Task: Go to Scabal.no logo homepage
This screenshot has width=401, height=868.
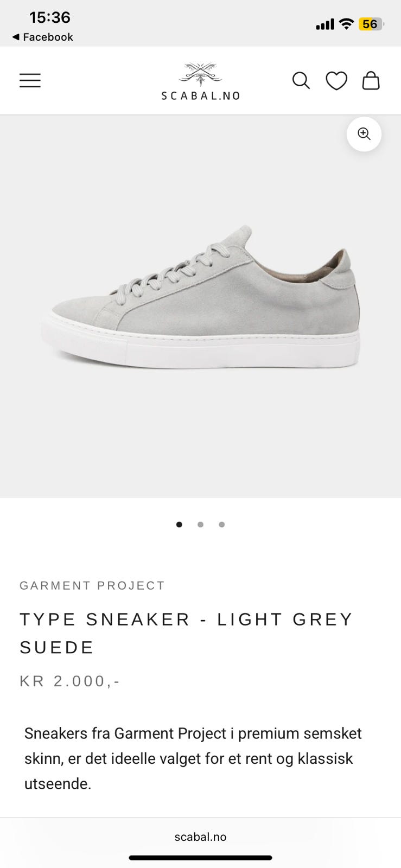Action: [x=200, y=81]
